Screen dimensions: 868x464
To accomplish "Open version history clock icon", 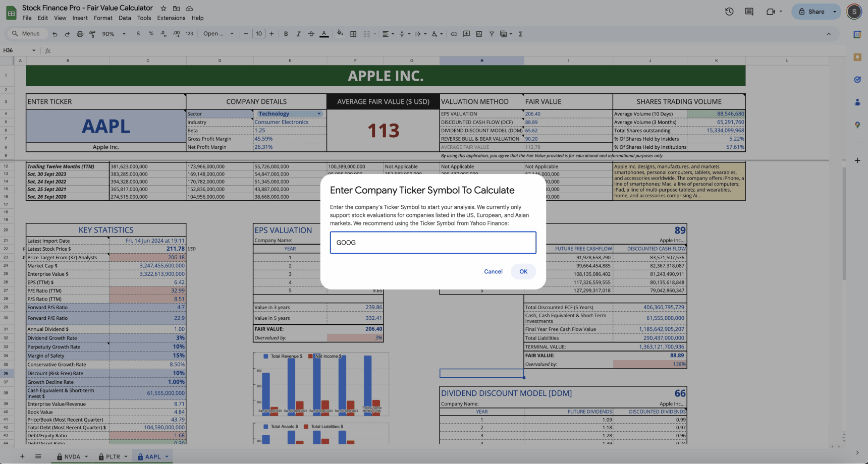I will [x=729, y=11].
